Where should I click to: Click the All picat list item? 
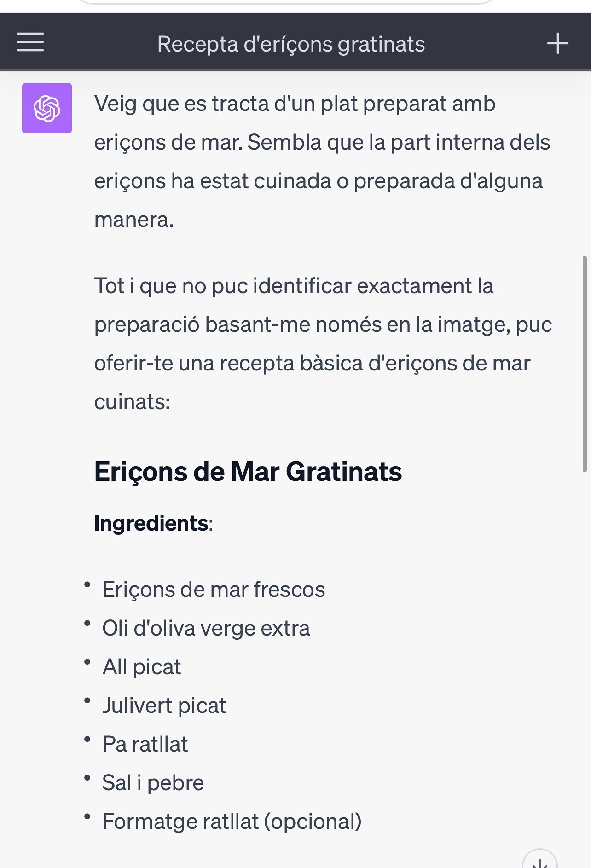pos(142,667)
